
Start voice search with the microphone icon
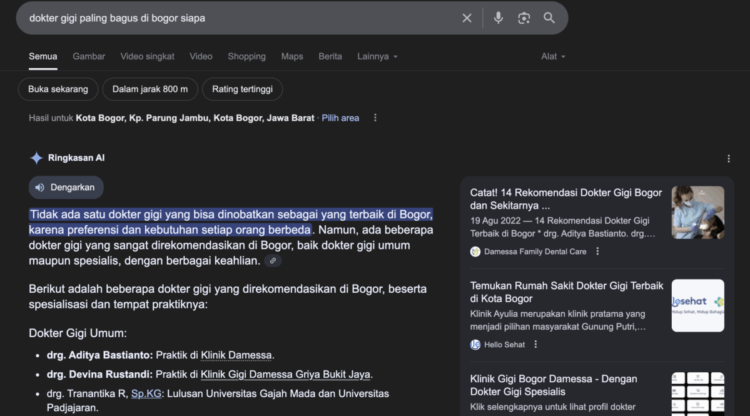(x=498, y=18)
